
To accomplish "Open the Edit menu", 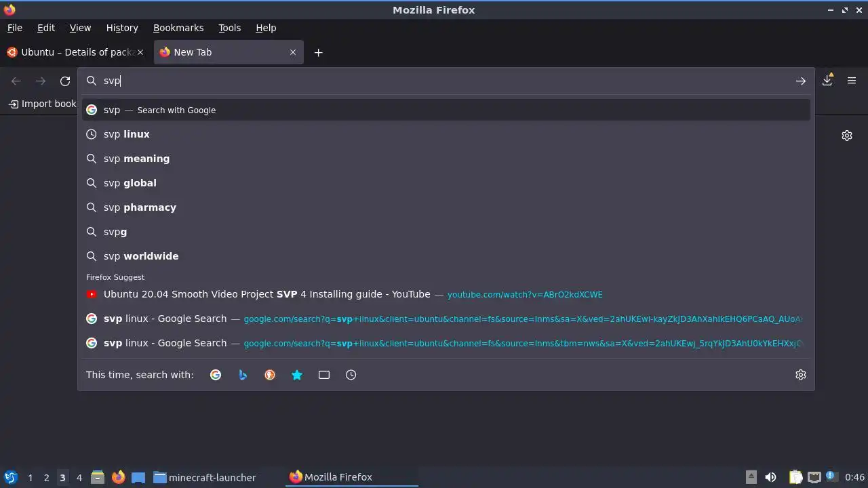I will [x=46, y=28].
